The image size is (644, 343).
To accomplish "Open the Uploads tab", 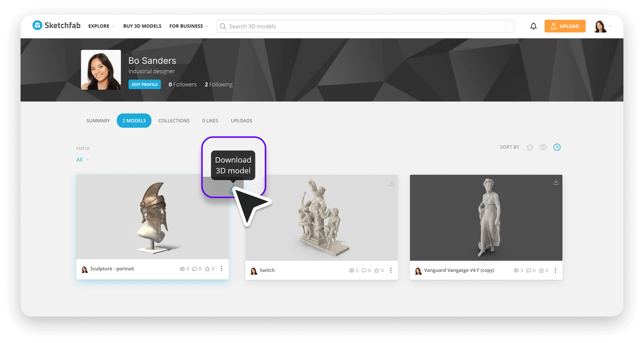I will [242, 121].
